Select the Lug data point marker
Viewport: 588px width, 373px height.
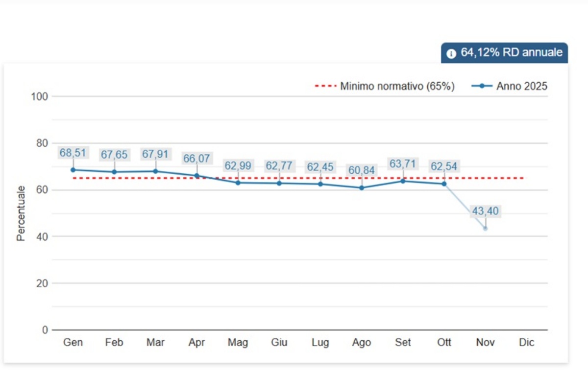(x=320, y=184)
